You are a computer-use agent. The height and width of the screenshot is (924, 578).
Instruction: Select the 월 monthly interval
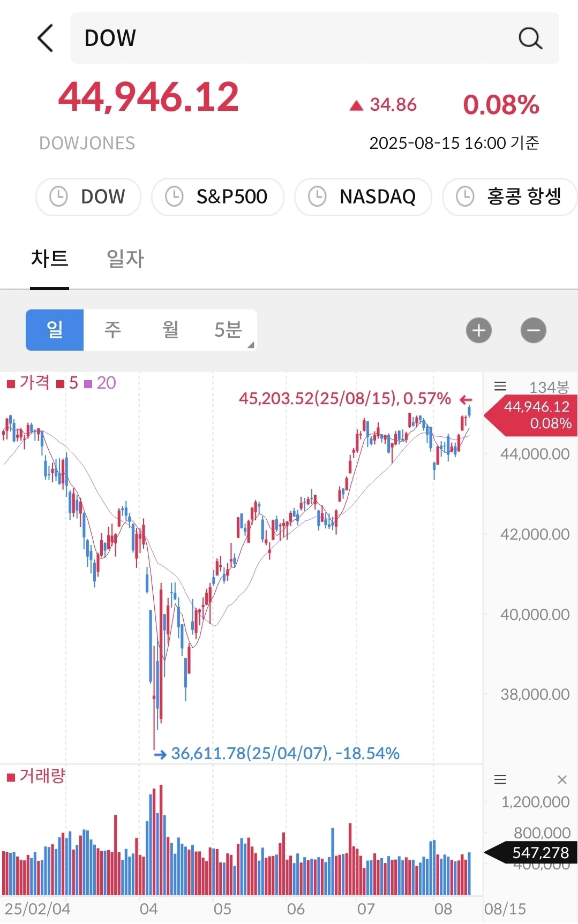[170, 330]
